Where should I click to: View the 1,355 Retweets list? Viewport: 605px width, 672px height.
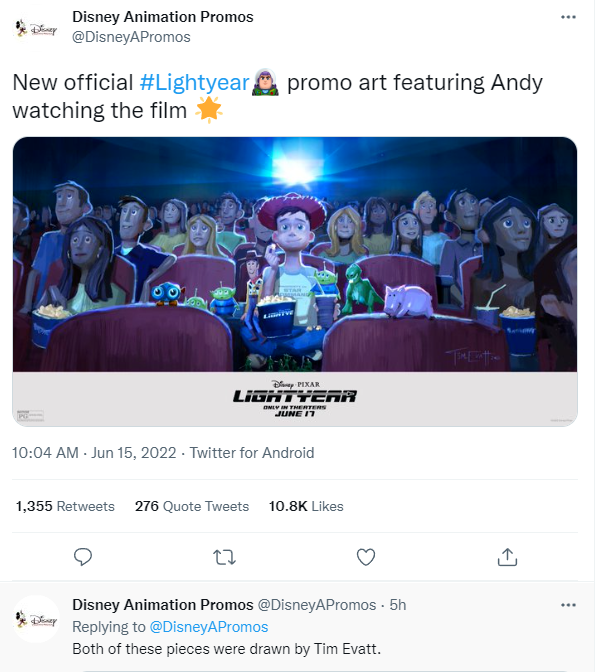coord(65,506)
